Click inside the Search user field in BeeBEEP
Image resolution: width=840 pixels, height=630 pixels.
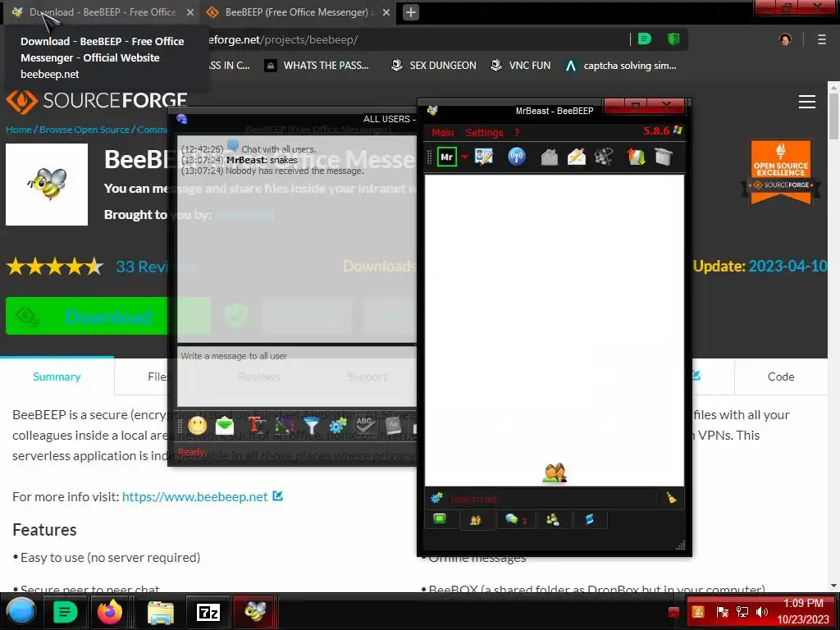pyautogui.click(x=553, y=499)
